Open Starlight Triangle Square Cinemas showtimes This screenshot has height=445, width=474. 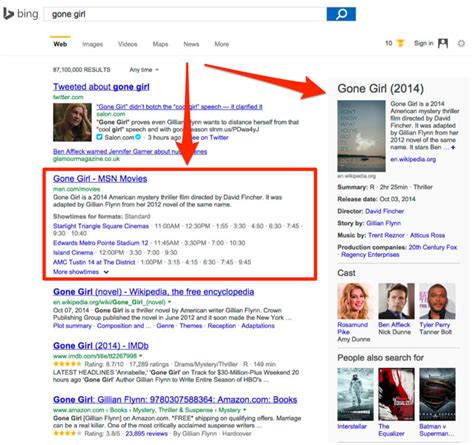(x=101, y=226)
